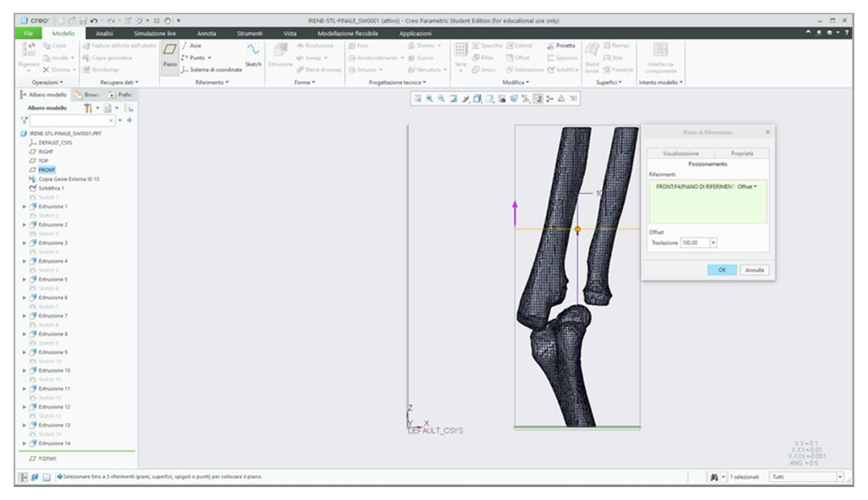
Task: Click the Zoom Out graphics toolbar icon
Action: coord(441,99)
